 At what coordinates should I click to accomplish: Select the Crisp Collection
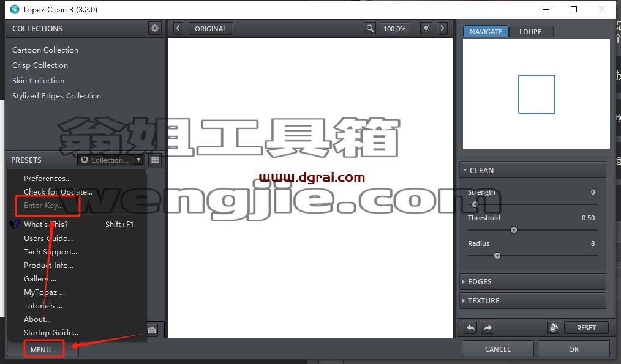coord(40,65)
